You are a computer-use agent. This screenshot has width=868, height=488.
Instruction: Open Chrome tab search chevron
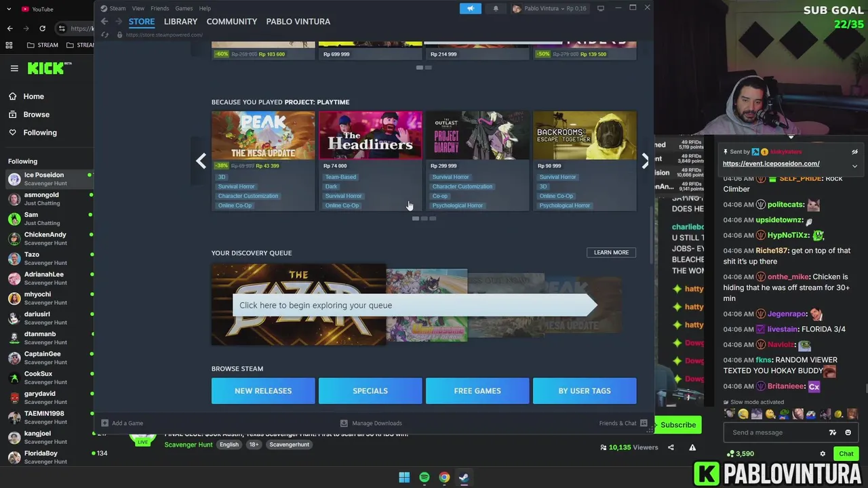(x=7, y=9)
